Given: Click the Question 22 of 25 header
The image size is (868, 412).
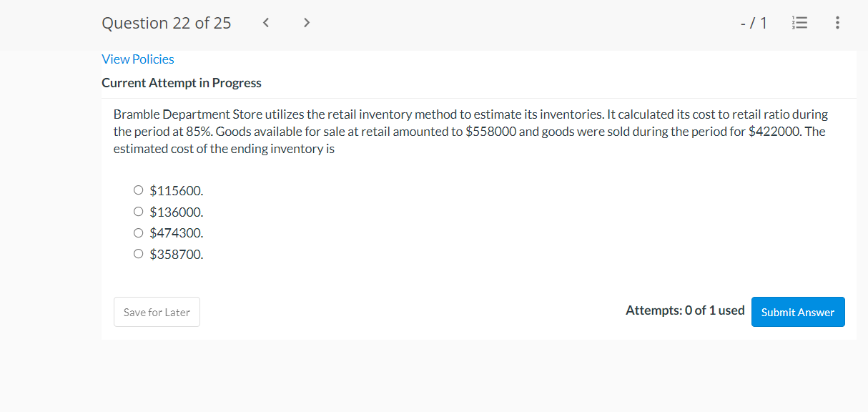Looking at the screenshot, I should [x=166, y=22].
